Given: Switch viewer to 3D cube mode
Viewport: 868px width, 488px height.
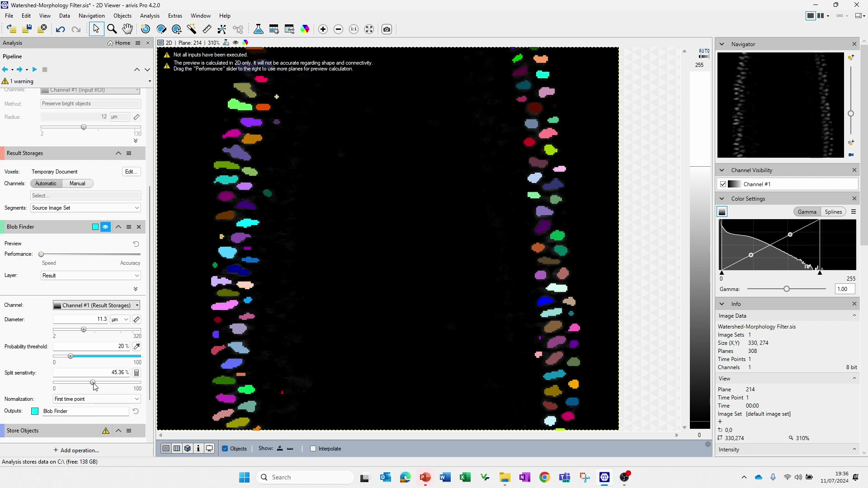Looking at the screenshot, I should (187, 448).
